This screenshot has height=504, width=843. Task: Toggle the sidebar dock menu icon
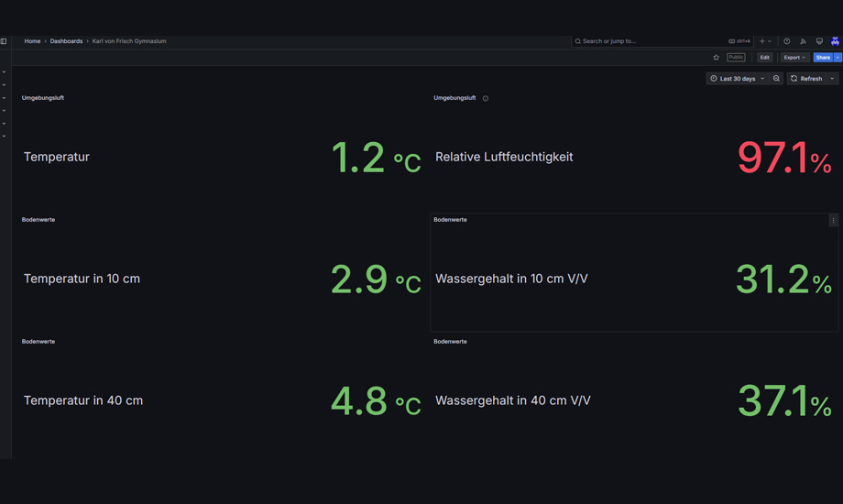4,41
